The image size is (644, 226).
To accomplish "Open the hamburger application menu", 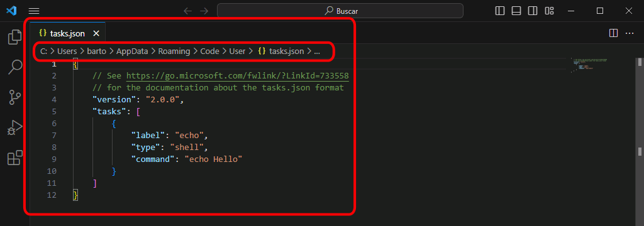I will click(34, 11).
